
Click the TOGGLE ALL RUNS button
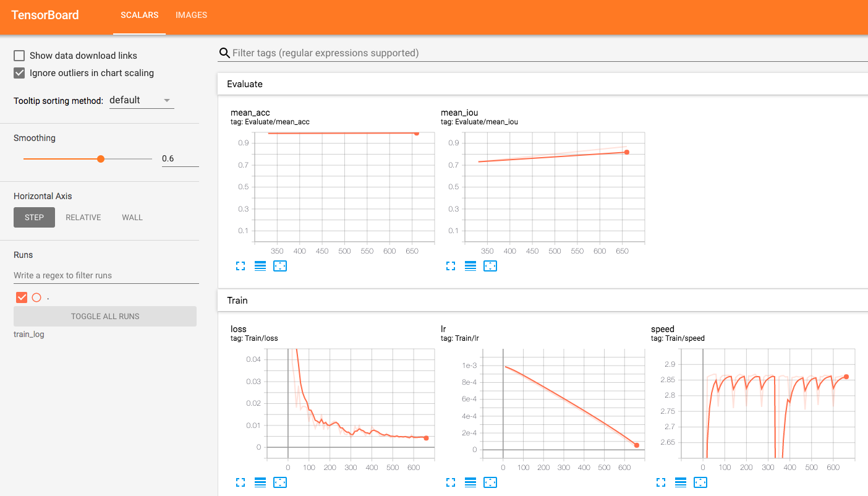coord(105,316)
